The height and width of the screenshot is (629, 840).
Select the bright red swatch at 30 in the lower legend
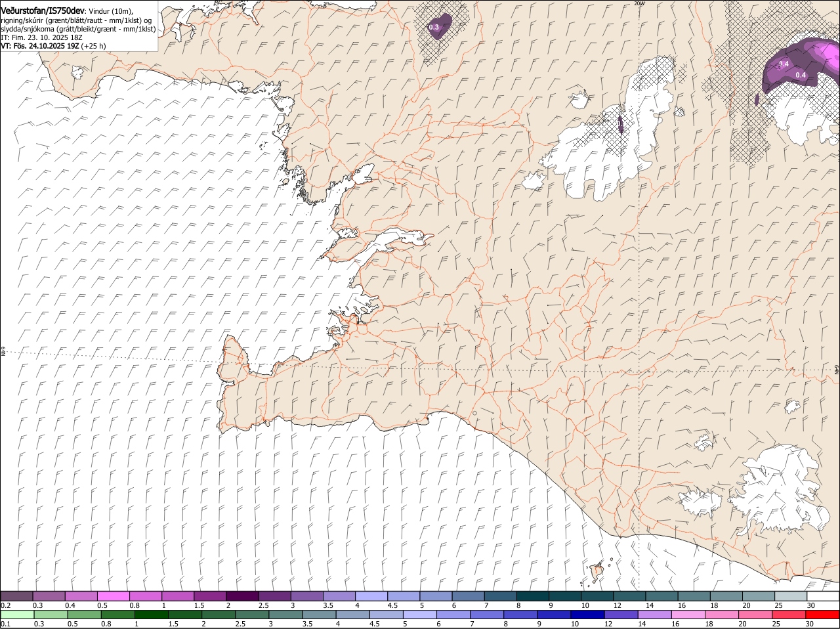click(823, 615)
